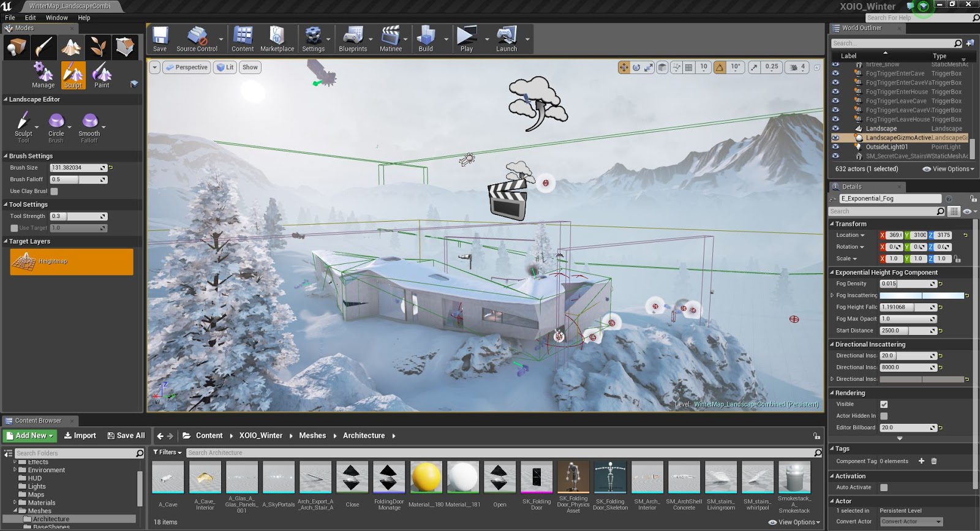Select the Place mode icon
The width and height of the screenshot is (980, 531).
click(17, 47)
